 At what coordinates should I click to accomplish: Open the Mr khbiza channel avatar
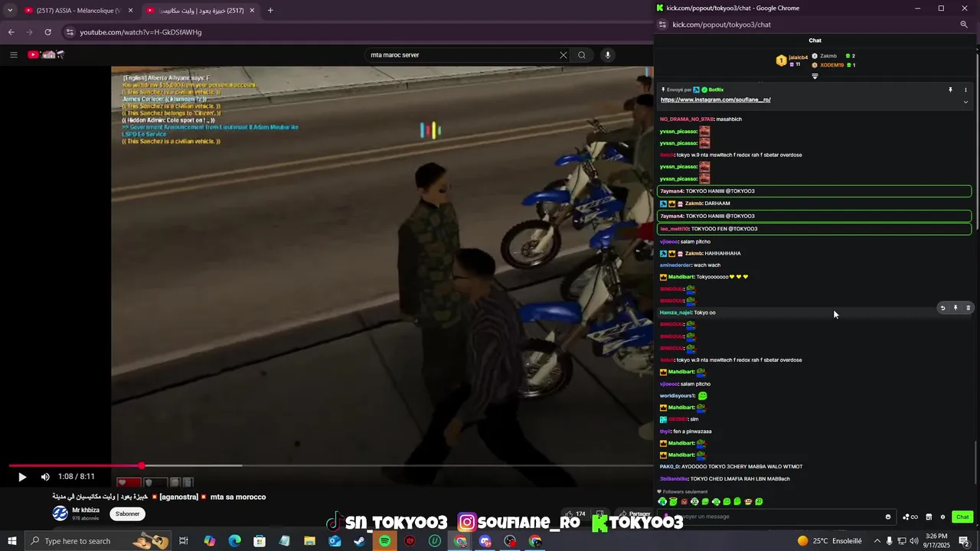pyautogui.click(x=60, y=514)
